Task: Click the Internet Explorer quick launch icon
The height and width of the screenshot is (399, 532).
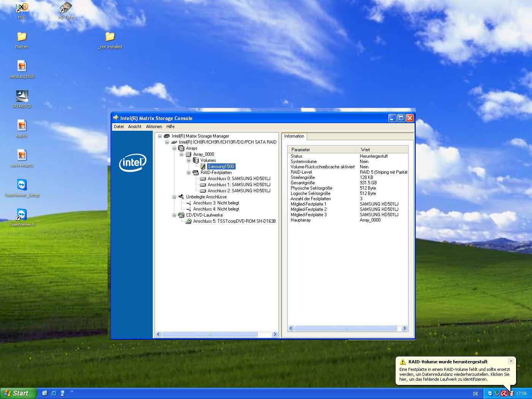Action: click(x=54, y=393)
